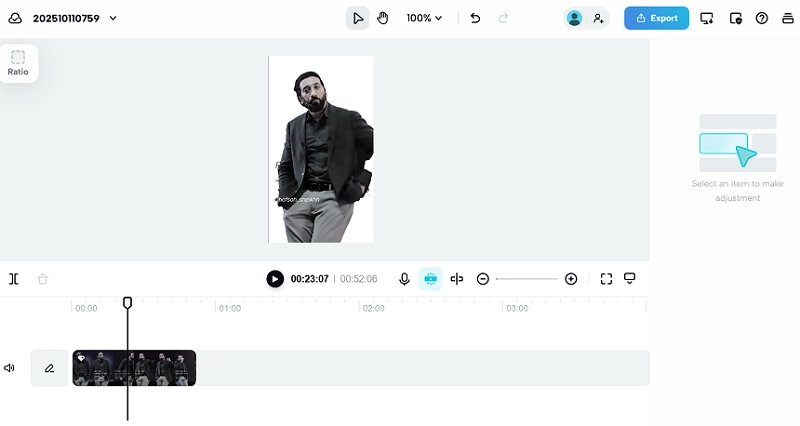The height and width of the screenshot is (426, 800).
Task: Click the cloud save icon
Action: (x=15, y=18)
